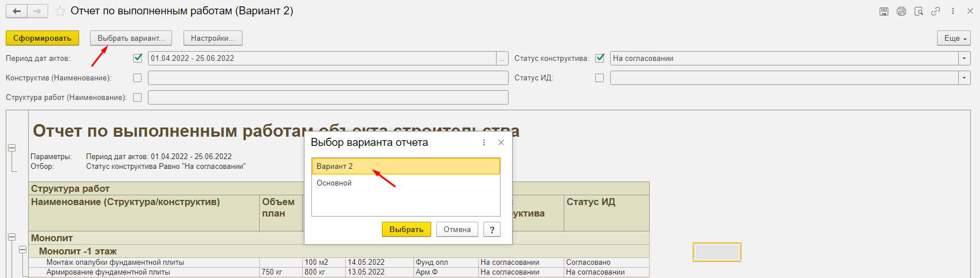This screenshot has width=980, height=278.
Task: Add report to favorites with star icon
Action: click(x=60, y=11)
